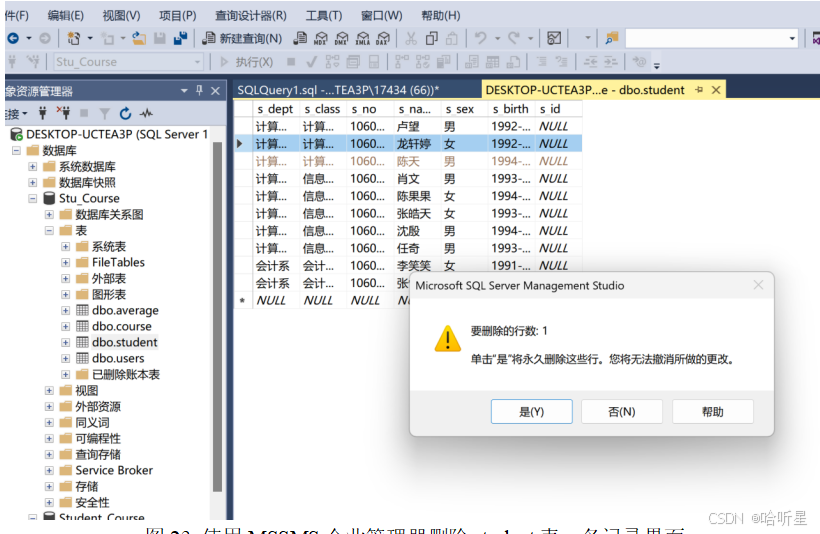Screen dimensions: 820x534
Task: Click the Activity Monitor icon
Action: point(554,38)
